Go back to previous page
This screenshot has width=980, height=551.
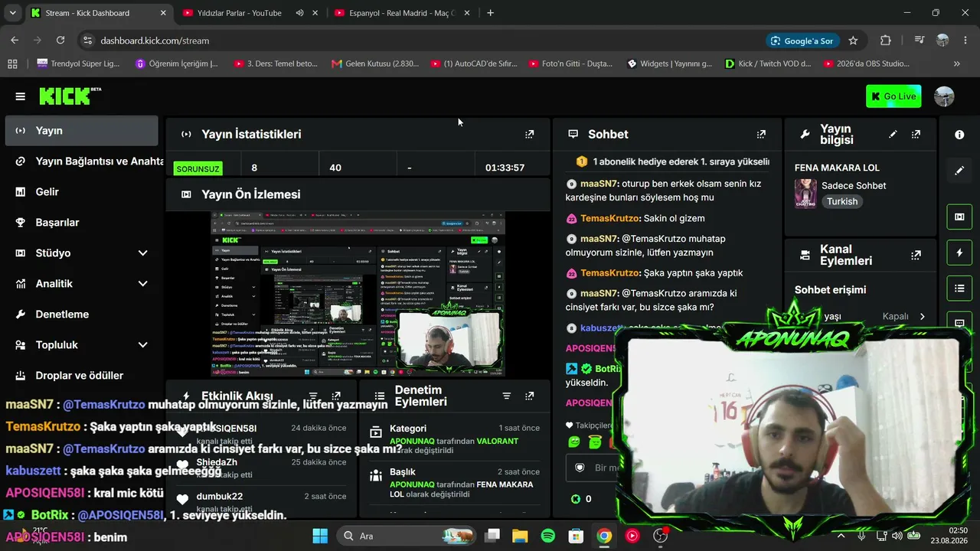click(x=15, y=41)
